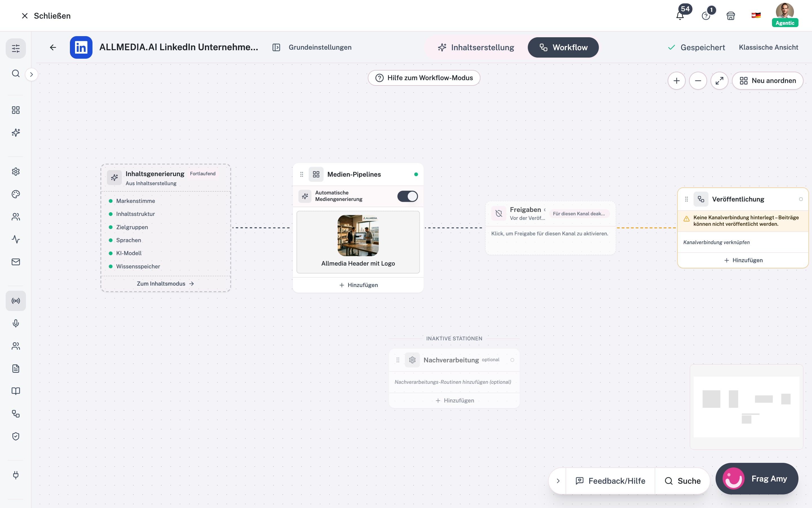This screenshot has width=812, height=508.
Task: Fit workflow canvas to view
Action: pyautogui.click(x=720, y=81)
